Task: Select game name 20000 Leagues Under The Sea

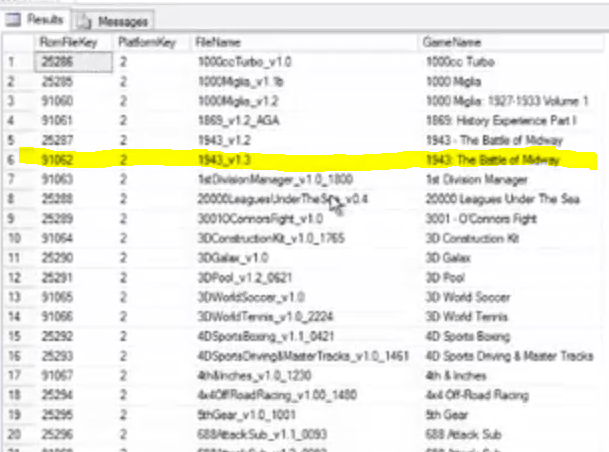Action: coord(503,199)
